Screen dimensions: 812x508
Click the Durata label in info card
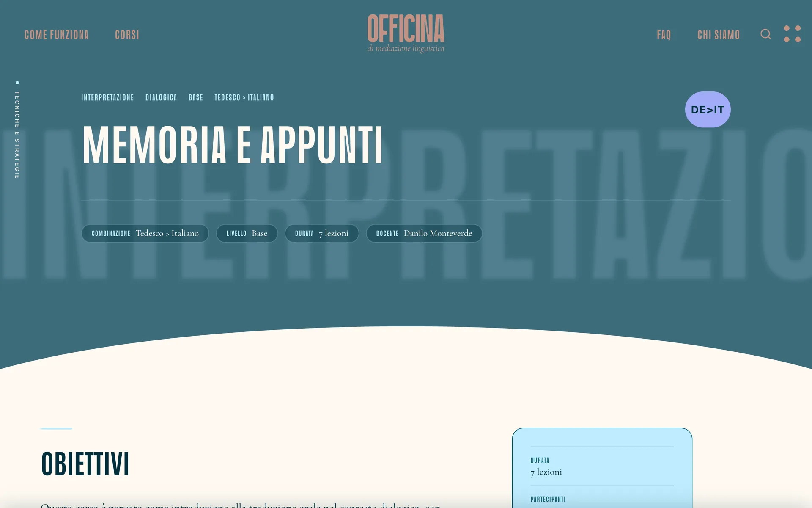click(540, 460)
